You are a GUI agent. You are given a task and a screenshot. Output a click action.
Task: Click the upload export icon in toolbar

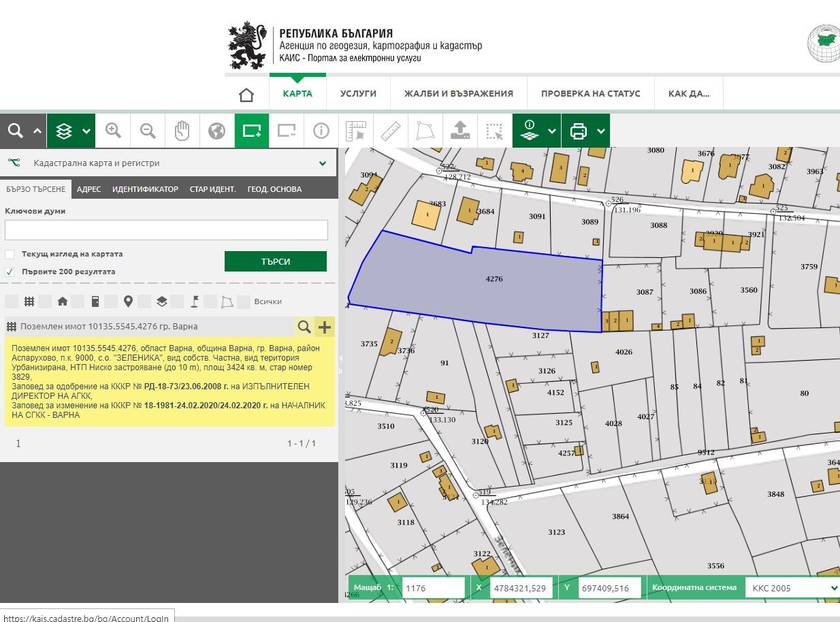click(x=460, y=131)
